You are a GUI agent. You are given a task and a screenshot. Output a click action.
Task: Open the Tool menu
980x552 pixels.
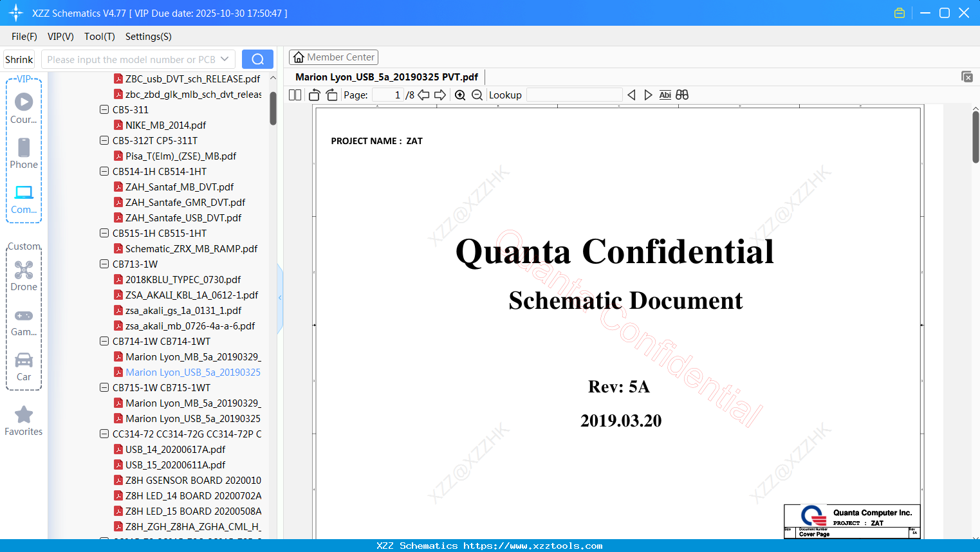(x=100, y=37)
